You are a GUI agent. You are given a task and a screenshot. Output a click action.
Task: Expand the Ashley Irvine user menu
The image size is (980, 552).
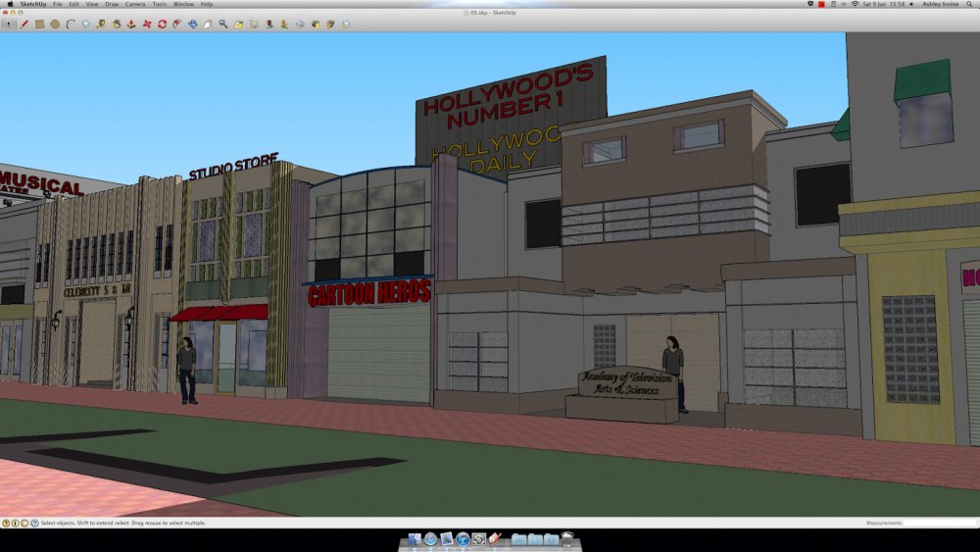941,4
